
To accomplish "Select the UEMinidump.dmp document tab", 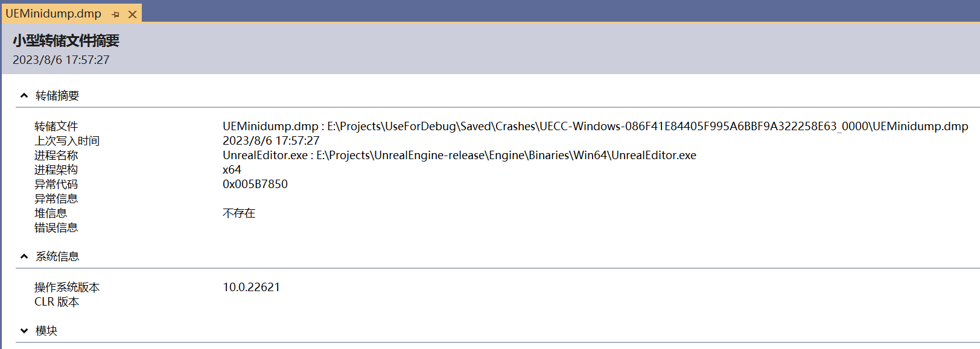I will point(54,13).
